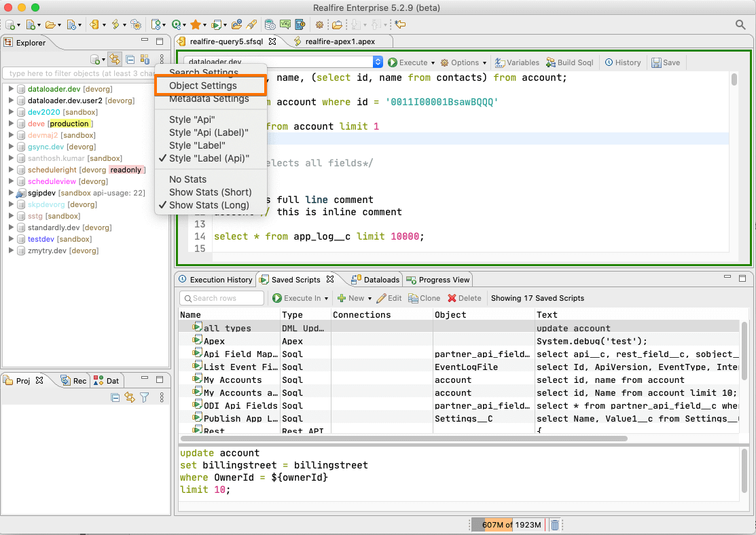Switch to the Dataloads tab
This screenshot has height=535, width=756.
tap(376, 280)
